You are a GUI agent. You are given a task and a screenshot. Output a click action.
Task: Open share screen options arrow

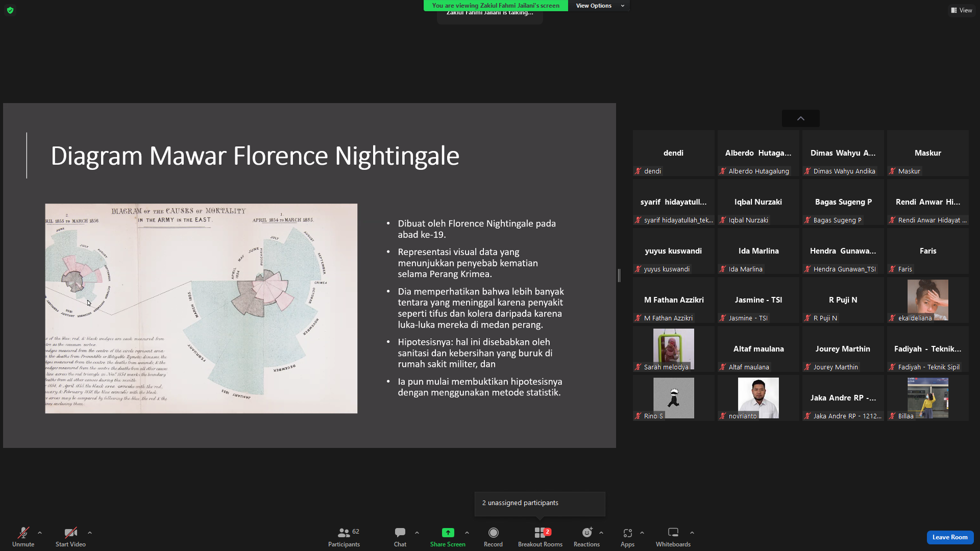tap(467, 533)
